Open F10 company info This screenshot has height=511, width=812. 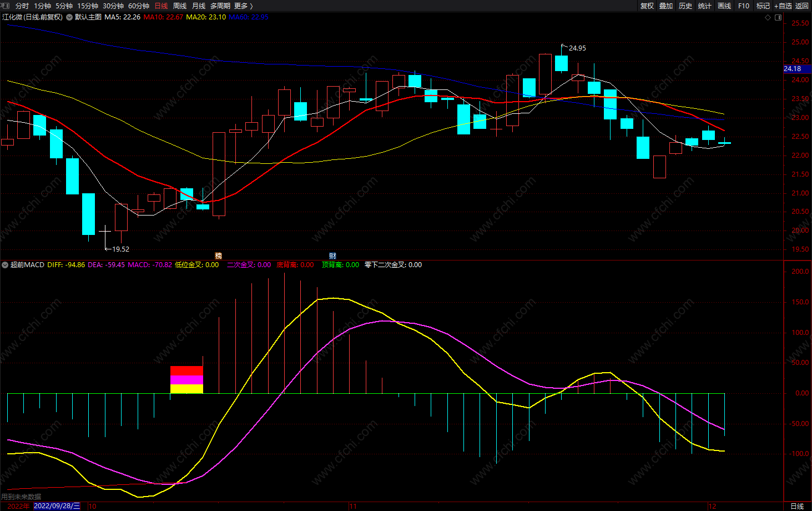pyautogui.click(x=744, y=6)
